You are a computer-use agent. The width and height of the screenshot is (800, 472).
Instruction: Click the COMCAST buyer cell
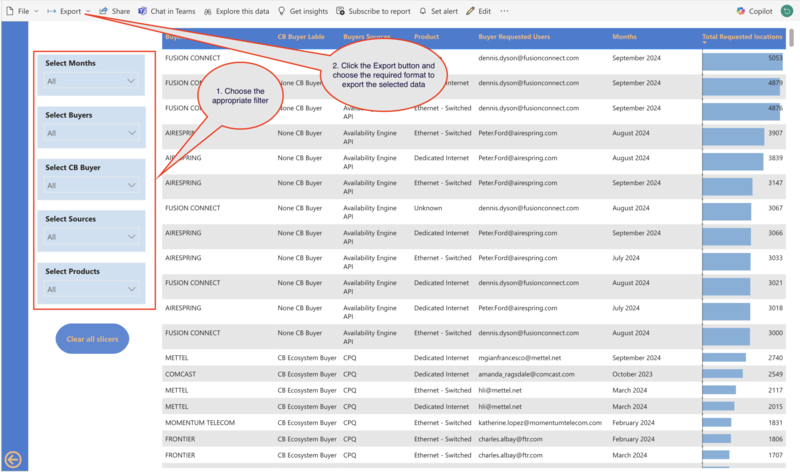[x=181, y=374]
